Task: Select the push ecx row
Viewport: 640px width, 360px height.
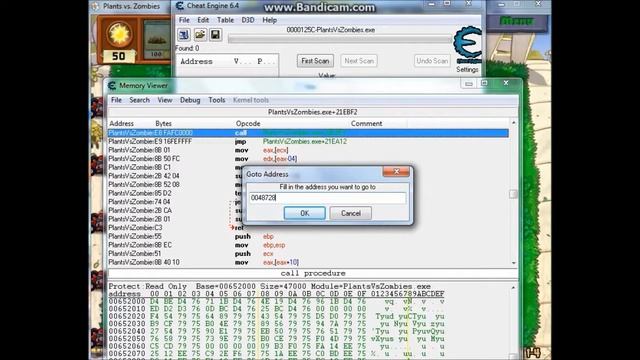Action: point(308,253)
